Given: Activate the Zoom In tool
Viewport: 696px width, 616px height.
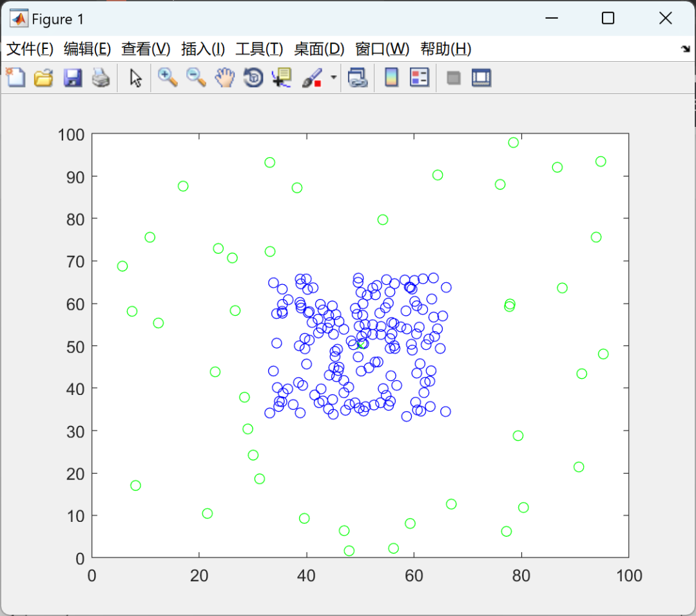Looking at the screenshot, I should 168,78.
